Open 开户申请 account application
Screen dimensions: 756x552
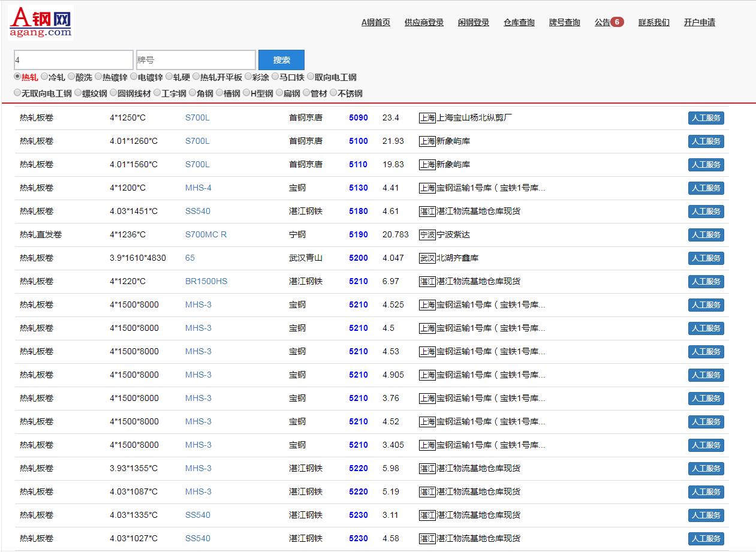click(700, 22)
